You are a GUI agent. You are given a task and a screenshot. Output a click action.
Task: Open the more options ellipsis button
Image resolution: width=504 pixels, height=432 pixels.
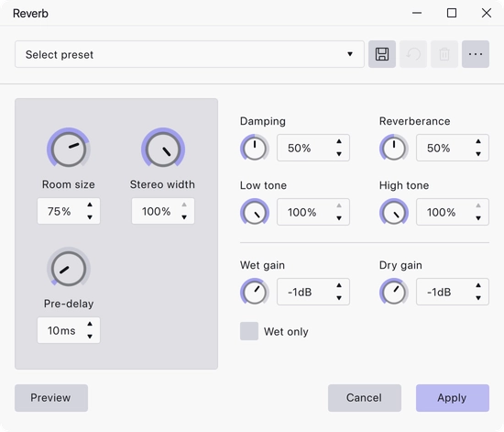[476, 54]
